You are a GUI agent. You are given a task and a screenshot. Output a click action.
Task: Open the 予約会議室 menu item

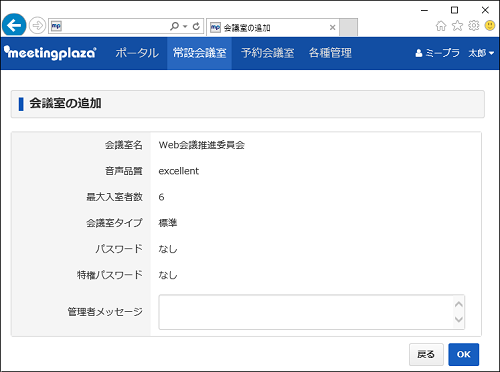268,53
